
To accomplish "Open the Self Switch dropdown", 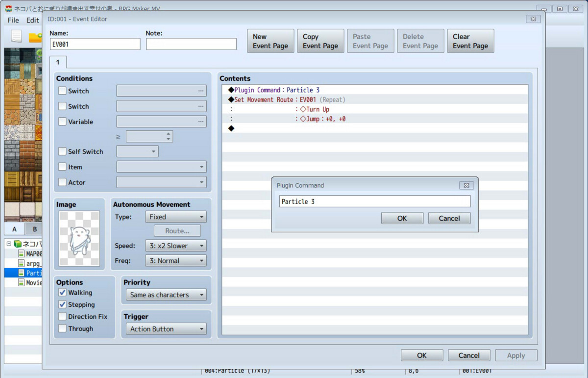I will (x=137, y=151).
